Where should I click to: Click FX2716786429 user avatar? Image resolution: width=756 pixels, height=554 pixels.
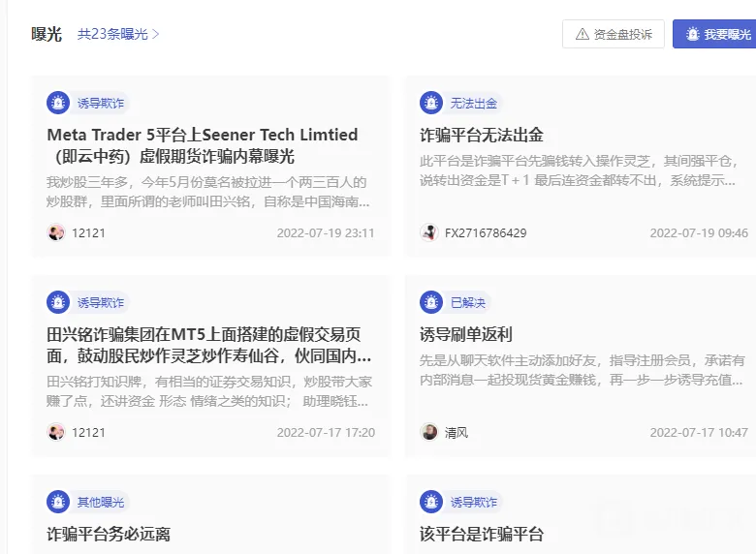coord(429,232)
